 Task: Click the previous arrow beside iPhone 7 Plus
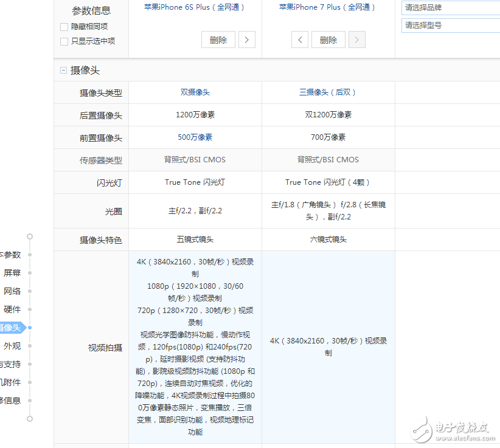300,39
